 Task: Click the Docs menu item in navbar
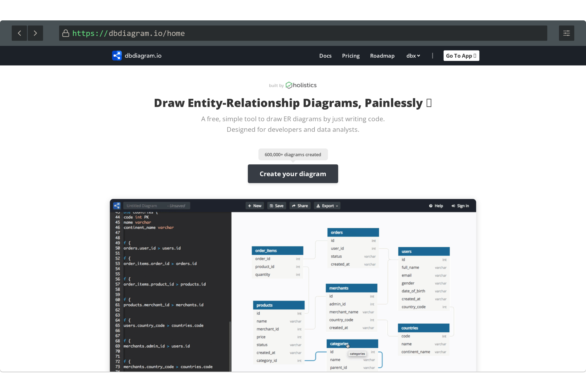point(326,55)
